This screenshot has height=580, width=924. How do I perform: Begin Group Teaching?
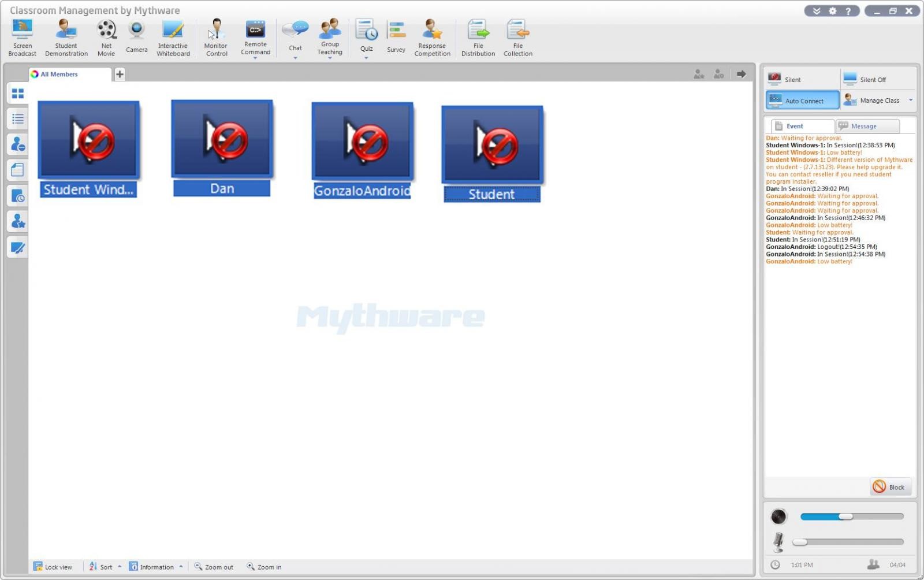[330, 35]
